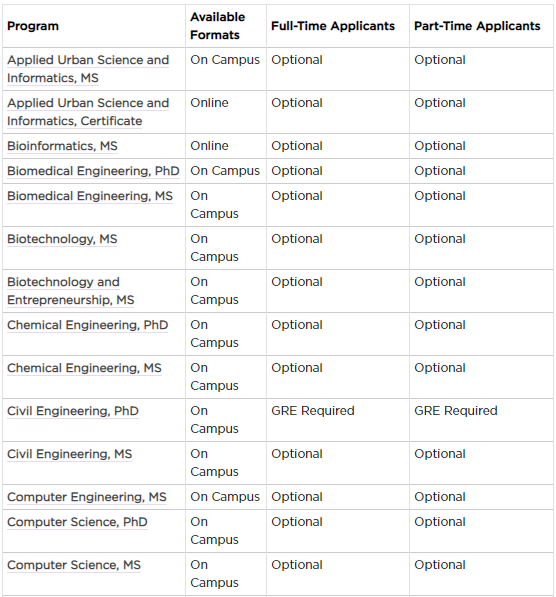Image resolution: width=556 pixels, height=597 pixels.
Task: Click Biotechnology and Entrepreneurship, MS link
Action: [71, 291]
